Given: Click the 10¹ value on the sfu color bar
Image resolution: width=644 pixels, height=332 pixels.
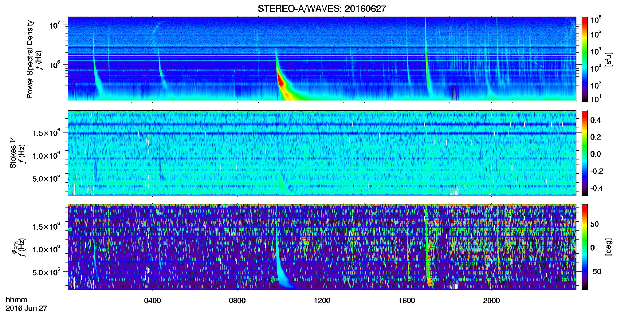Looking at the screenshot, I should [596, 99].
